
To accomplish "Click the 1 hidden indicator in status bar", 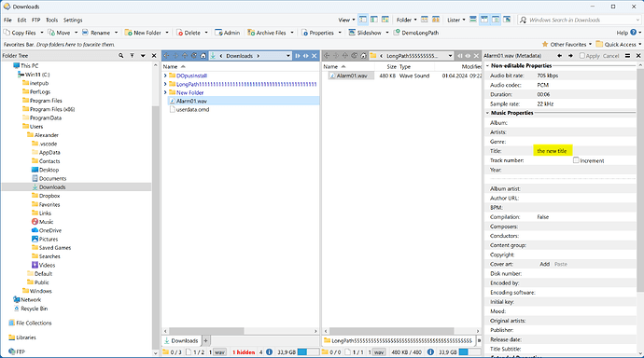I will pyautogui.click(x=244, y=351).
